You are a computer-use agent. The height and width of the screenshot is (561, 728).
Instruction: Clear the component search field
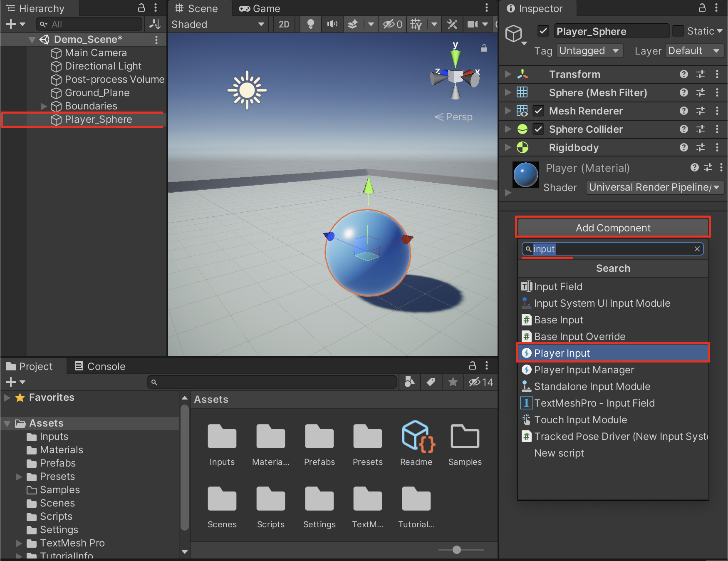[x=697, y=249]
